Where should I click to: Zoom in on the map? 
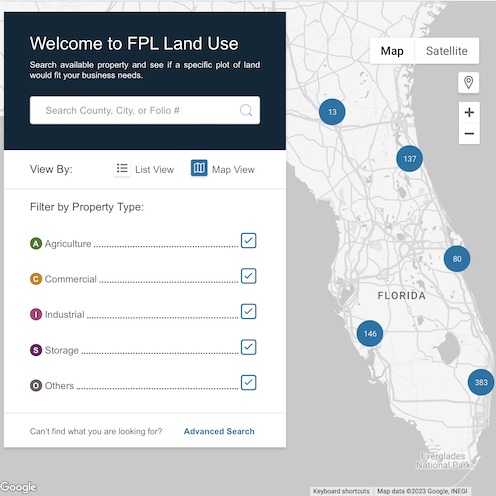(x=469, y=112)
